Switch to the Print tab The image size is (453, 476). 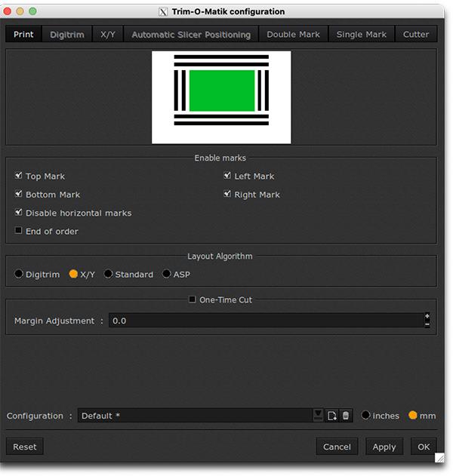pyautogui.click(x=23, y=34)
